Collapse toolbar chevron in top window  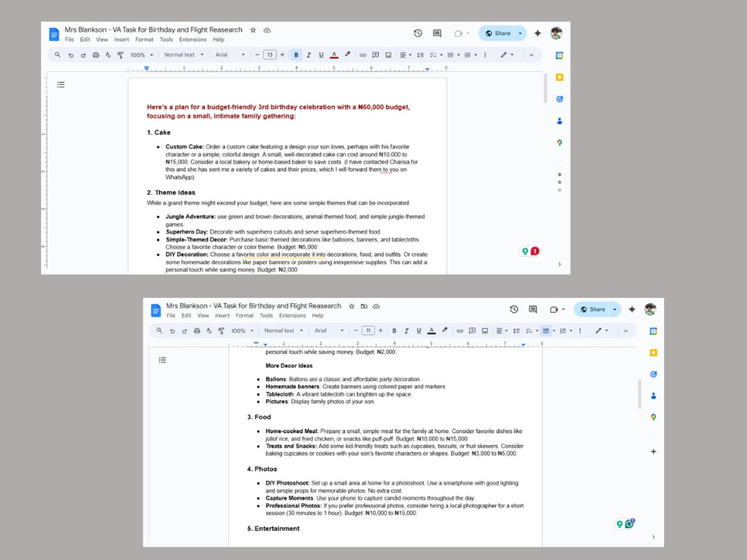[x=531, y=55]
